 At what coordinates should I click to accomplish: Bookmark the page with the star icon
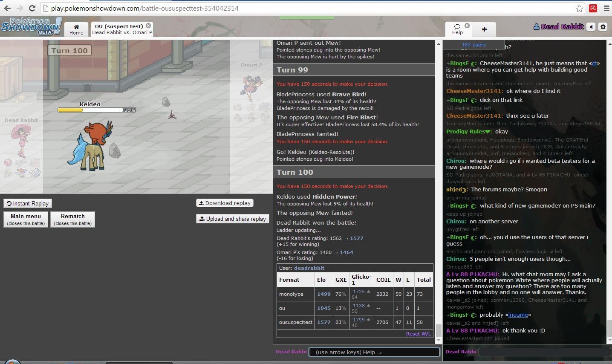click(579, 8)
